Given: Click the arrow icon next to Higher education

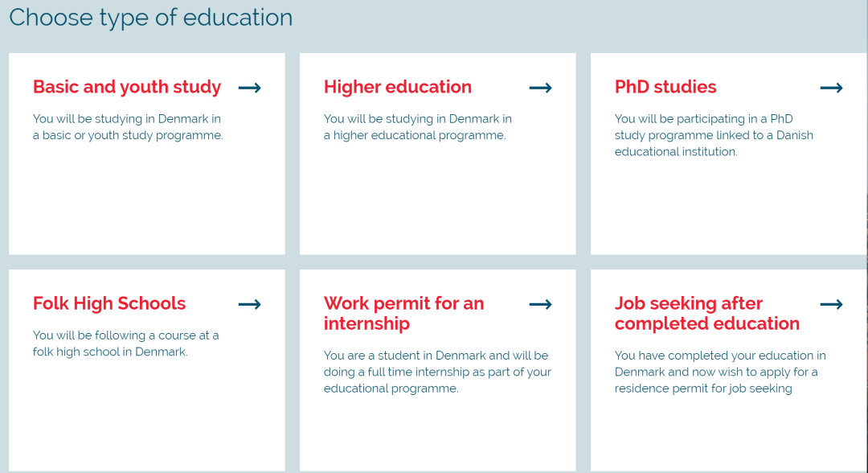Looking at the screenshot, I should tap(540, 88).
